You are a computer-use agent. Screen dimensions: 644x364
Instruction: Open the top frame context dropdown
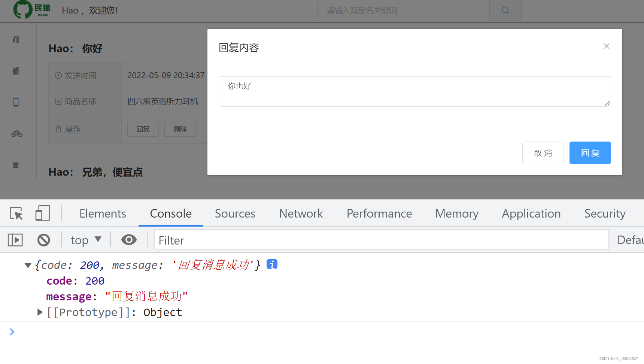(x=85, y=240)
